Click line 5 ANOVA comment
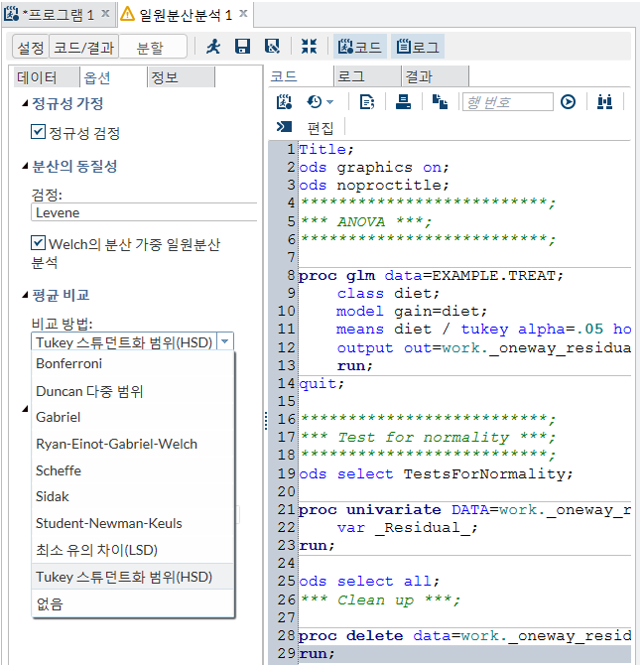 [366, 221]
